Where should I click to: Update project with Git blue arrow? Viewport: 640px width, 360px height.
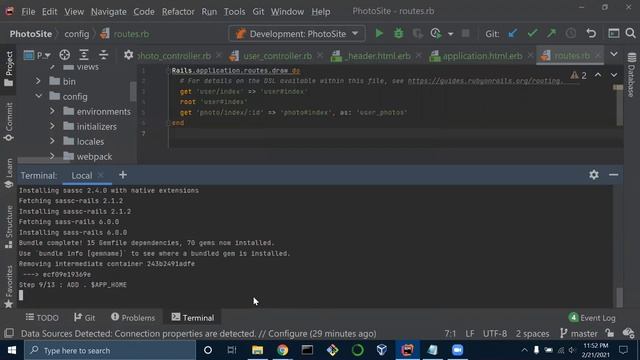[513, 33]
